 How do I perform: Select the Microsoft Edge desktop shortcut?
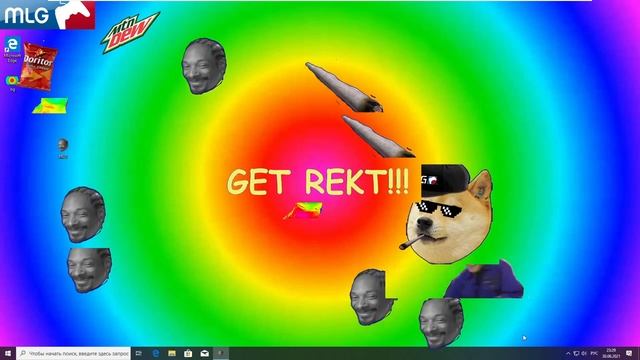click(12, 50)
